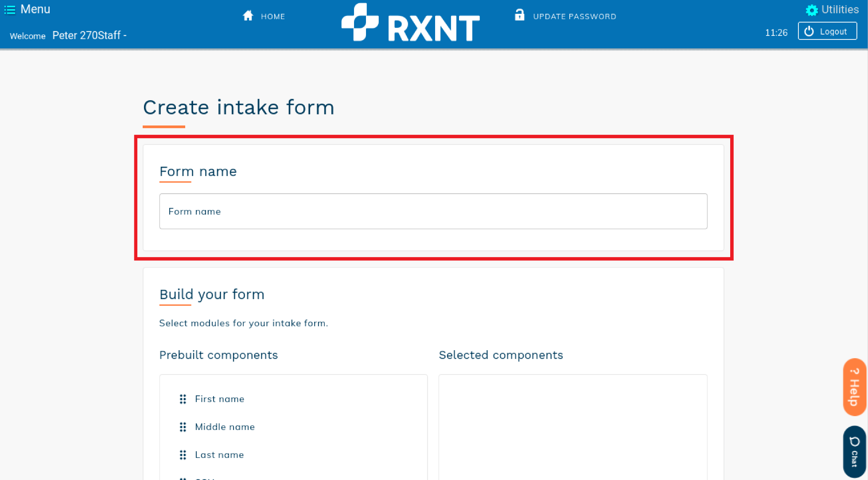Focus the Form name input field
This screenshot has height=480, width=868.
pyautogui.click(x=433, y=211)
